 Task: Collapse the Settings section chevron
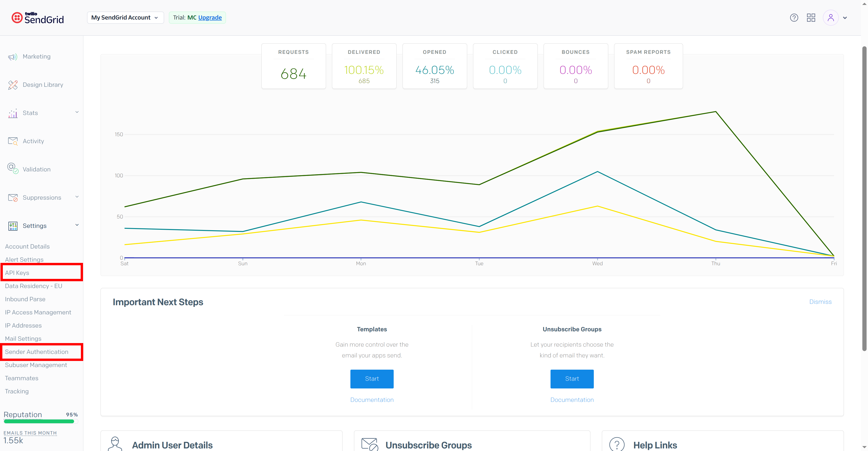tap(77, 225)
